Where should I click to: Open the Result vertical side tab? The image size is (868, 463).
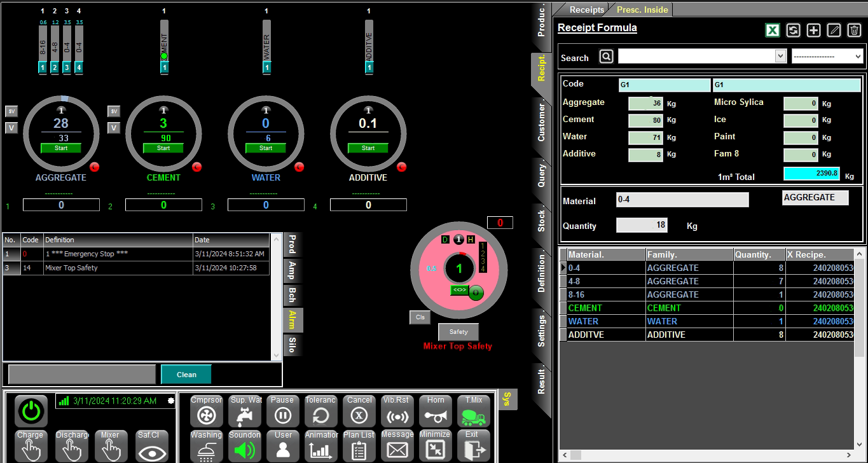coord(541,382)
